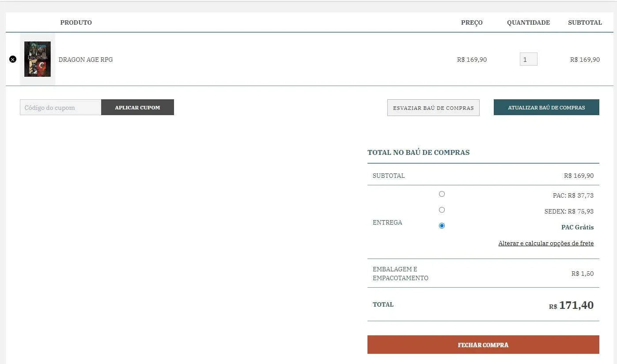The image size is (617, 364).
Task: Click Esvaziar Baú de Compras button
Action: [433, 108]
